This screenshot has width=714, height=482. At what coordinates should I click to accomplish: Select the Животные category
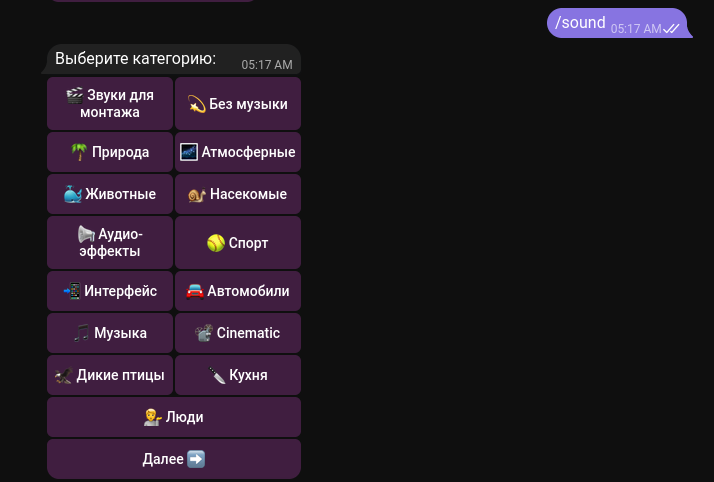(x=110, y=194)
